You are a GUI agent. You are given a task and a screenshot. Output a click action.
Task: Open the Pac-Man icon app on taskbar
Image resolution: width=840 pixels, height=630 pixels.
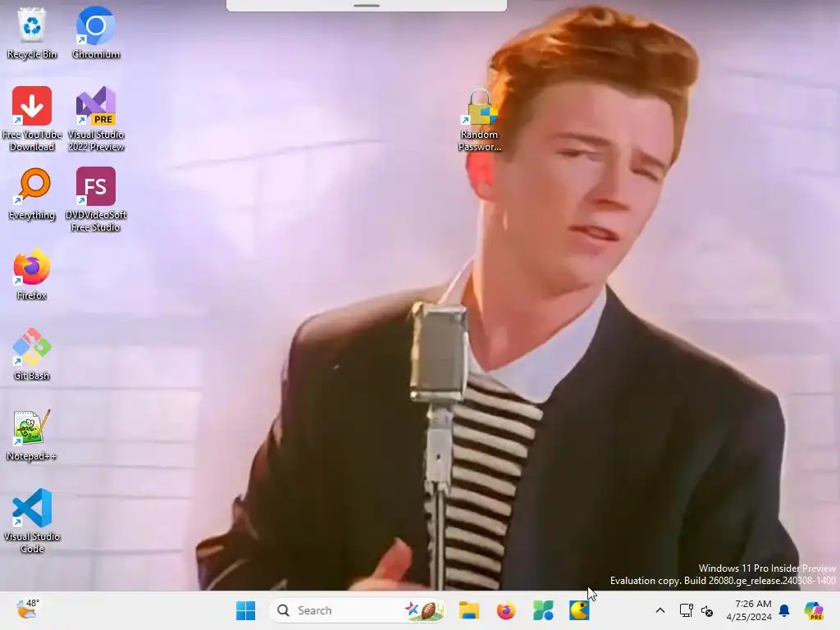[579, 610]
